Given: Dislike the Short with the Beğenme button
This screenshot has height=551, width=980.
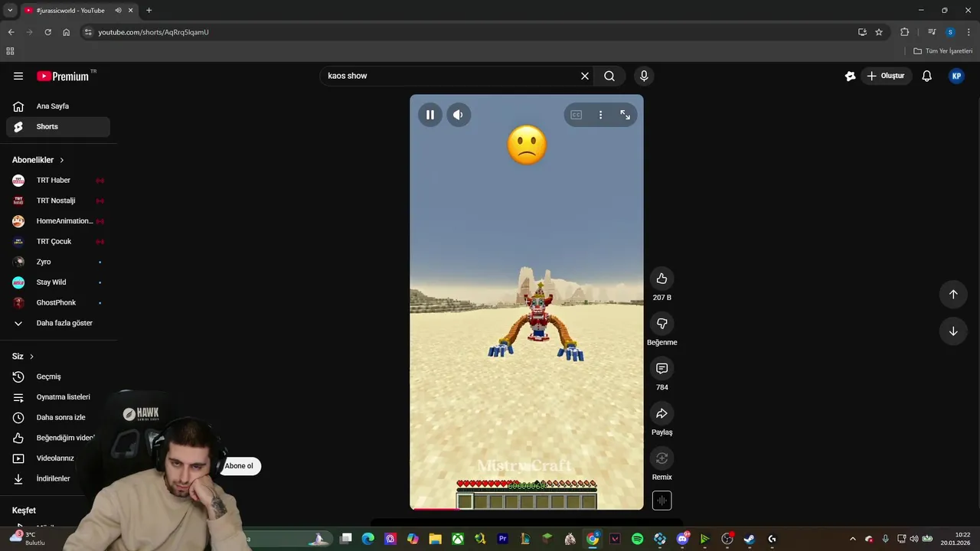Looking at the screenshot, I should pos(662,324).
